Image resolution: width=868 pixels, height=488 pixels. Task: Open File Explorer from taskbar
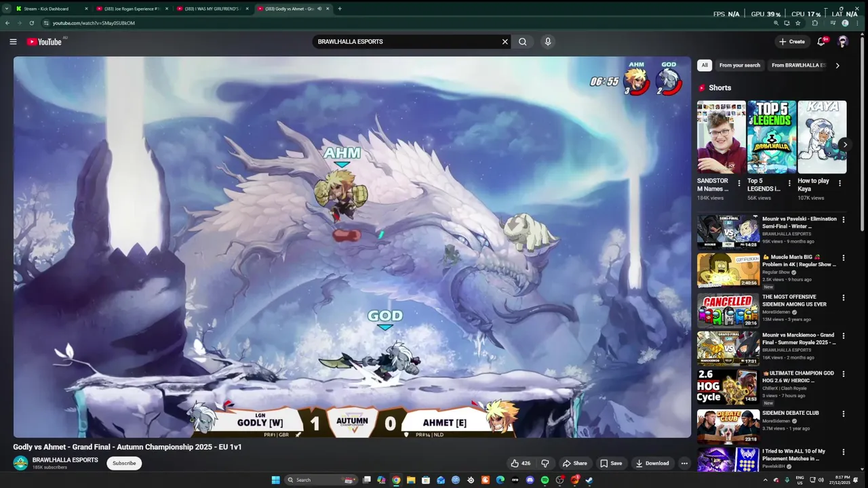[x=411, y=480]
